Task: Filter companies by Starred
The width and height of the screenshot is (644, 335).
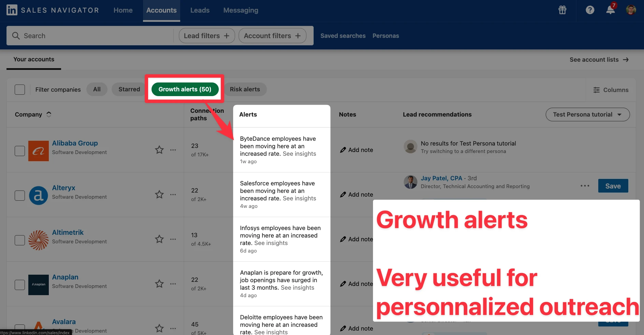Action: tap(129, 89)
